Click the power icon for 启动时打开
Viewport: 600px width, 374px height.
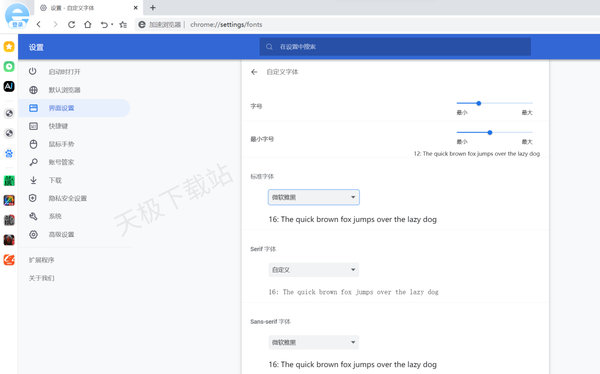pyautogui.click(x=33, y=71)
